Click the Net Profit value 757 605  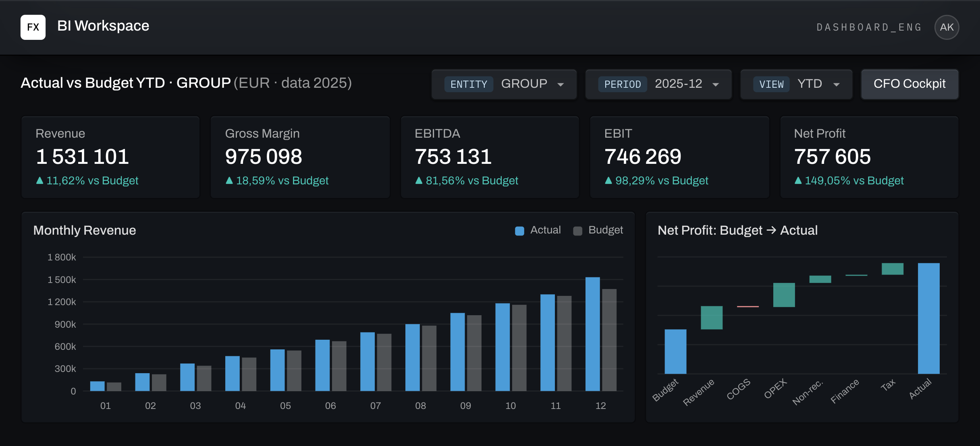[832, 157]
